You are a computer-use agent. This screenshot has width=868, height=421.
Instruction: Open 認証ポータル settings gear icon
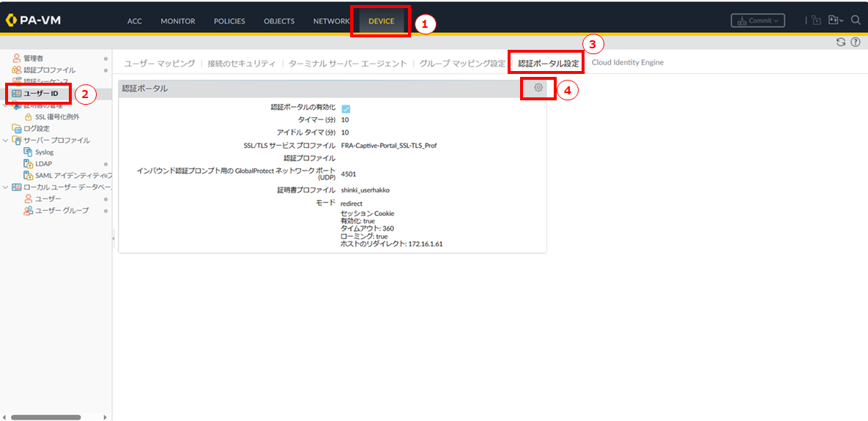coord(538,87)
